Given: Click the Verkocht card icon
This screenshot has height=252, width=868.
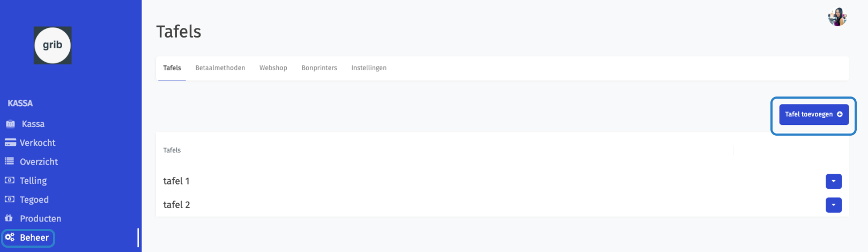Looking at the screenshot, I should pyautogui.click(x=10, y=143).
